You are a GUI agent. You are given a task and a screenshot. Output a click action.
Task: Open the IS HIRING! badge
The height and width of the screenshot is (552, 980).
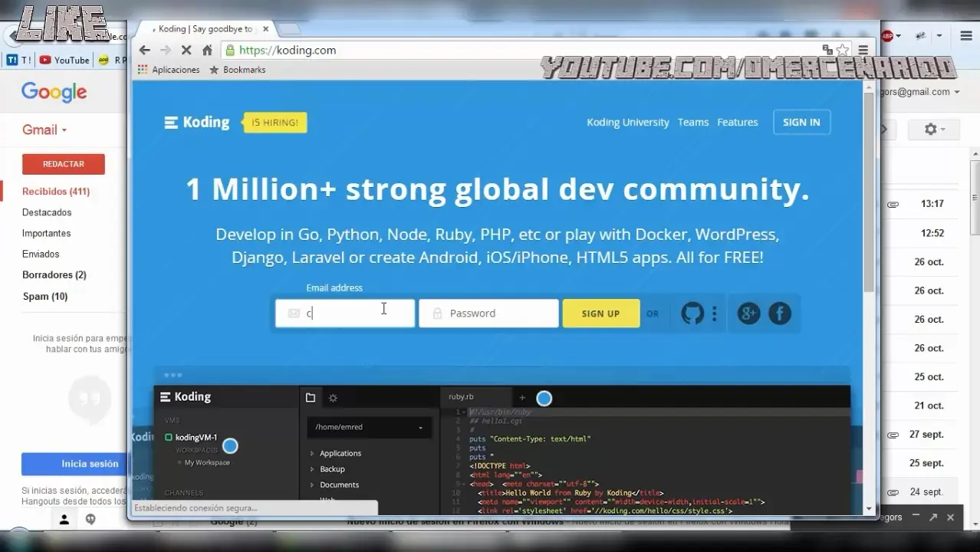[x=275, y=122]
